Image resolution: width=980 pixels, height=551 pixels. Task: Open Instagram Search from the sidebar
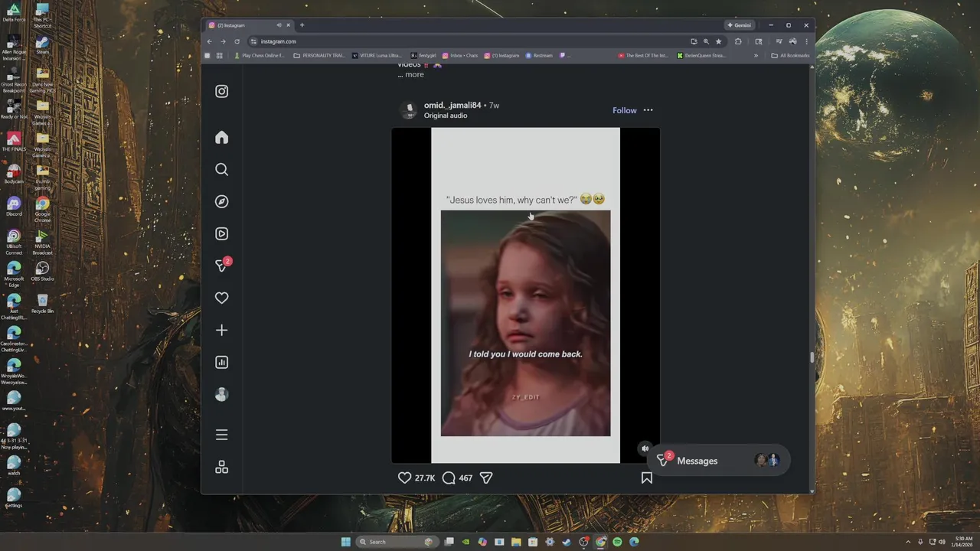pyautogui.click(x=221, y=169)
